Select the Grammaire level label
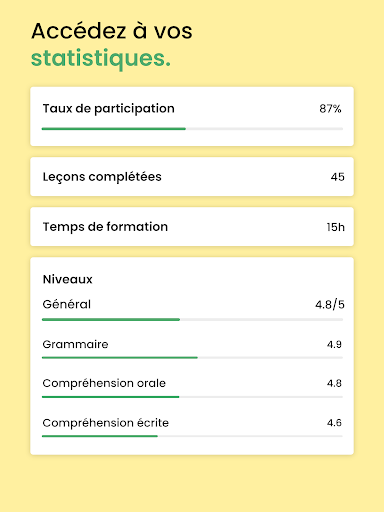The image size is (384, 512). tap(75, 344)
